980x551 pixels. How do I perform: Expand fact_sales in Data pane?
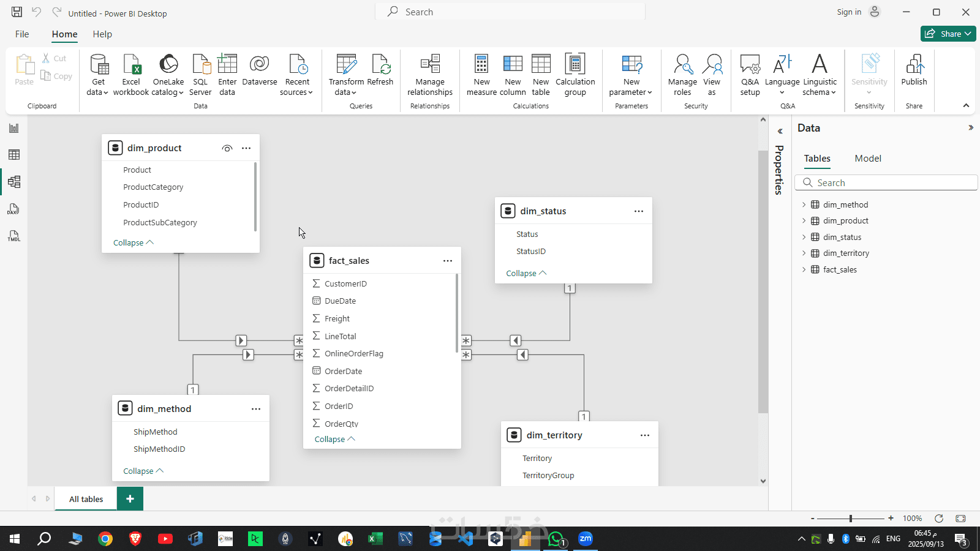tap(804, 269)
